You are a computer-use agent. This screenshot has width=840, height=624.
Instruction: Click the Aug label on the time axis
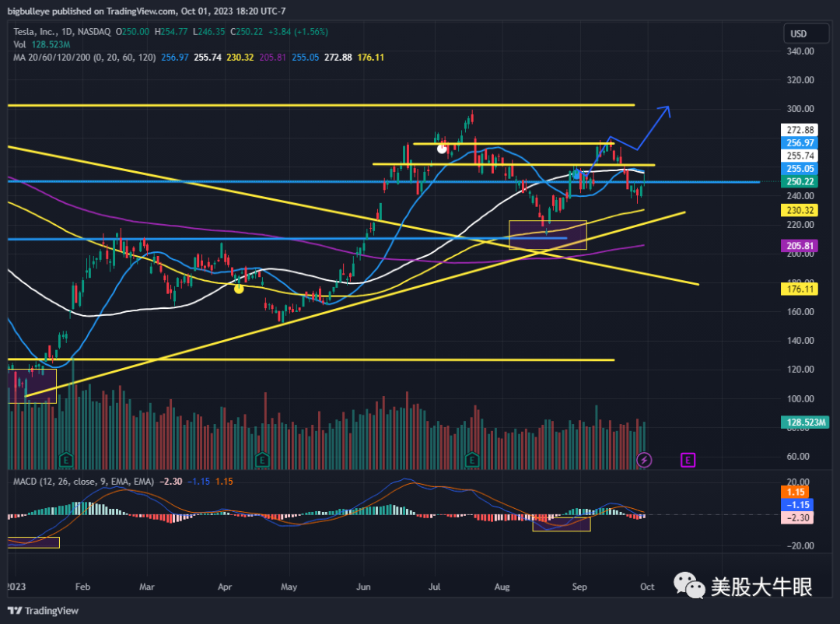502,587
